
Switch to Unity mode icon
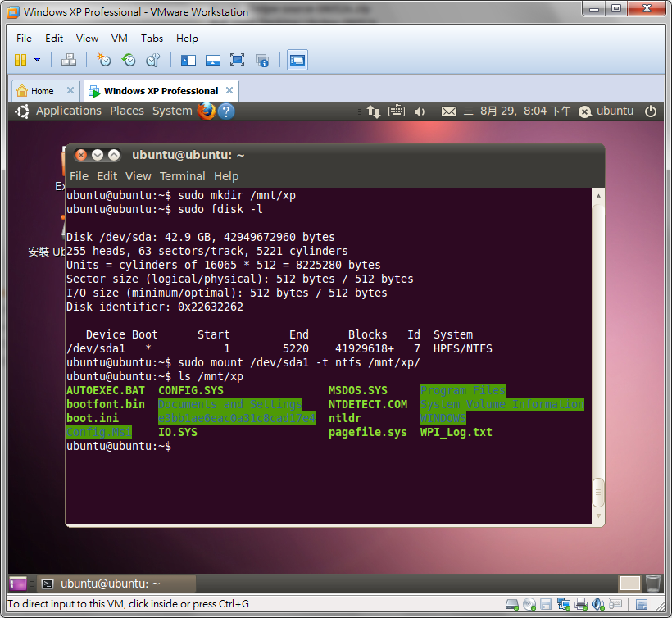point(262,61)
